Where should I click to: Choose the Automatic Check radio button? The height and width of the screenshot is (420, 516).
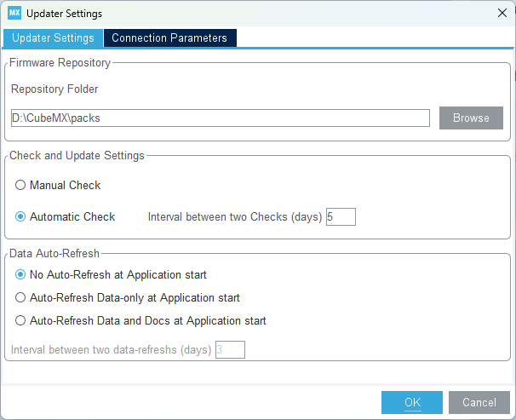coord(20,216)
